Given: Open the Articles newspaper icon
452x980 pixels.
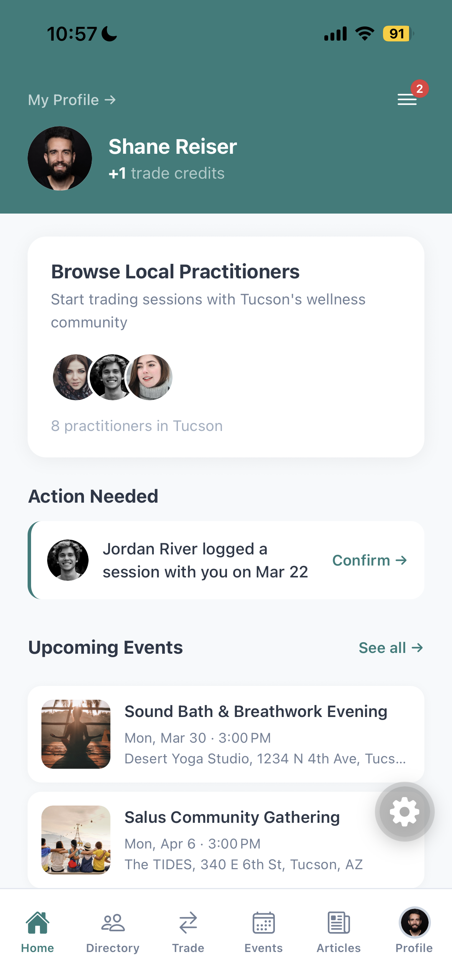Looking at the screenshot, I should pos(339,922).
